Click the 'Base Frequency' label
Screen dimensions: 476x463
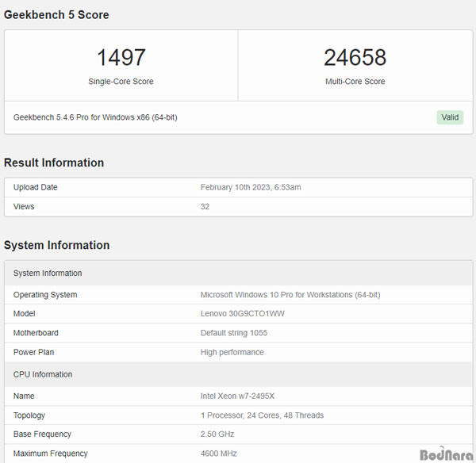coord(42,434)
